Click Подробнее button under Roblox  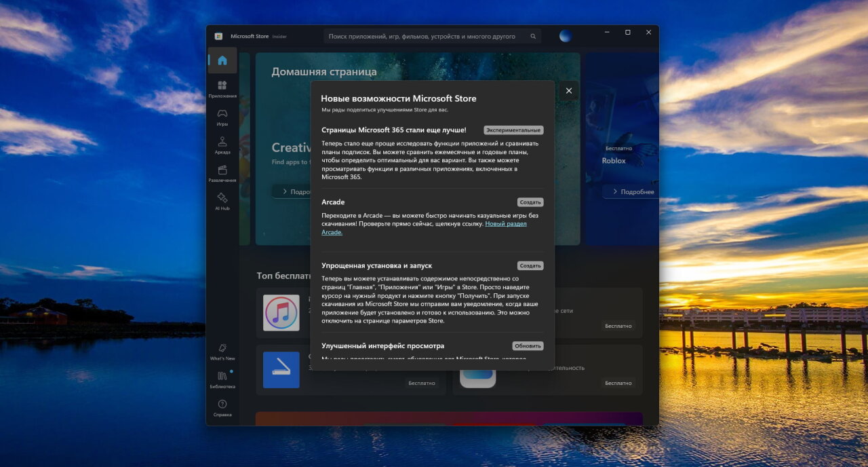click(633, 191)
